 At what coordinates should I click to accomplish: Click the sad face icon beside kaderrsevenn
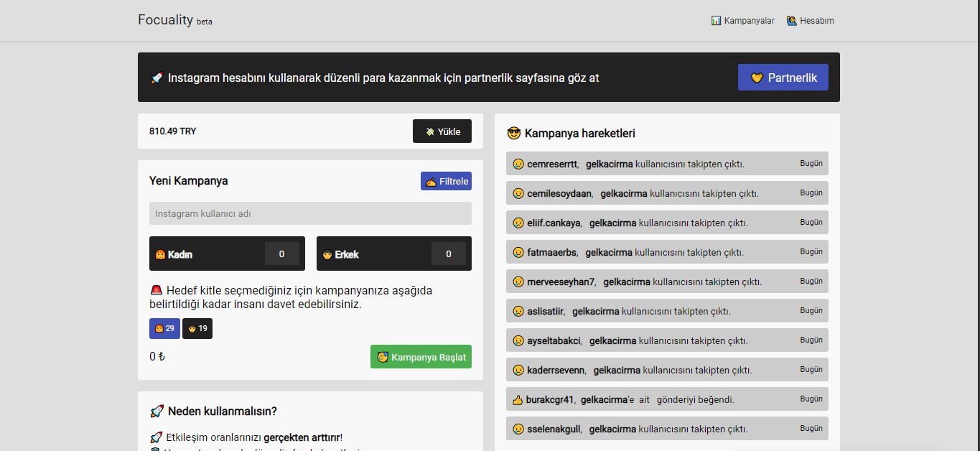coord(518,370)
